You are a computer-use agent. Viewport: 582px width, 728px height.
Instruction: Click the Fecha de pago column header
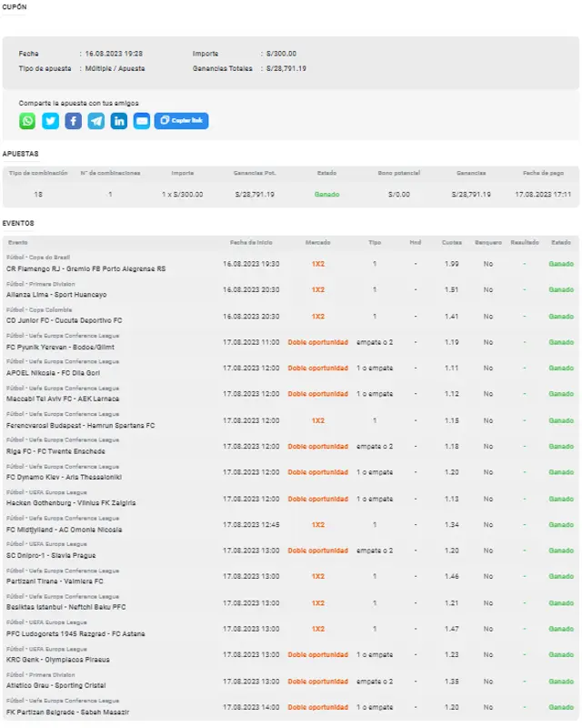[543, 173]
